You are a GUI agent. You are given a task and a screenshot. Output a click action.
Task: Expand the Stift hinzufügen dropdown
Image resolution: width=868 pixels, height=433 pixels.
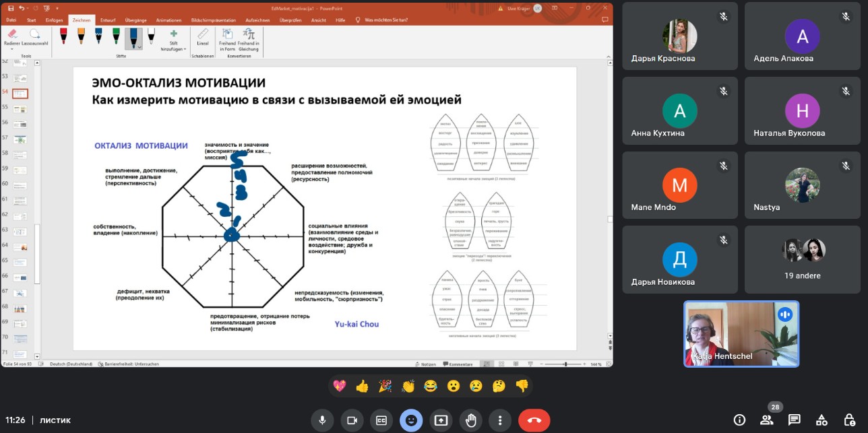pos(173,48)
